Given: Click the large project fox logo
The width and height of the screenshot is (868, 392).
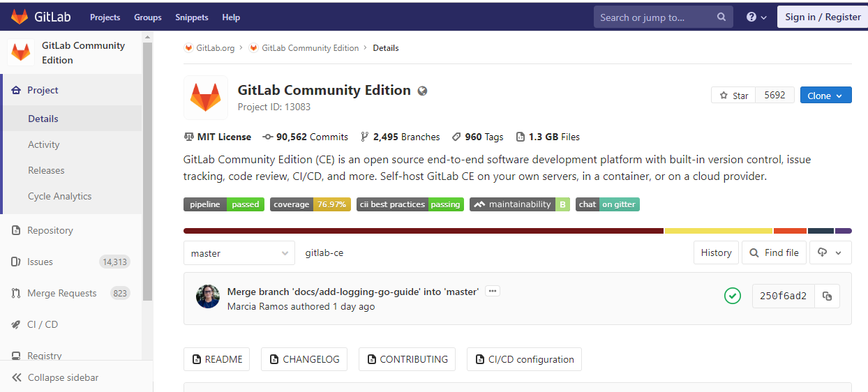Looking at the screenshot, I should pos(206,98).
